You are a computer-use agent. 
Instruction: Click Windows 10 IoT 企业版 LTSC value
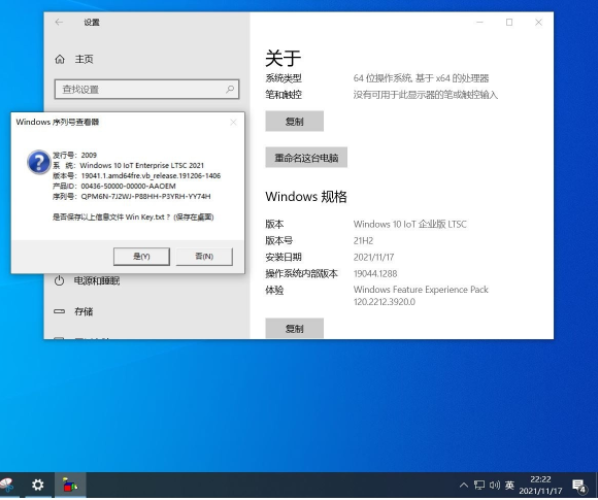coord(410,224)
